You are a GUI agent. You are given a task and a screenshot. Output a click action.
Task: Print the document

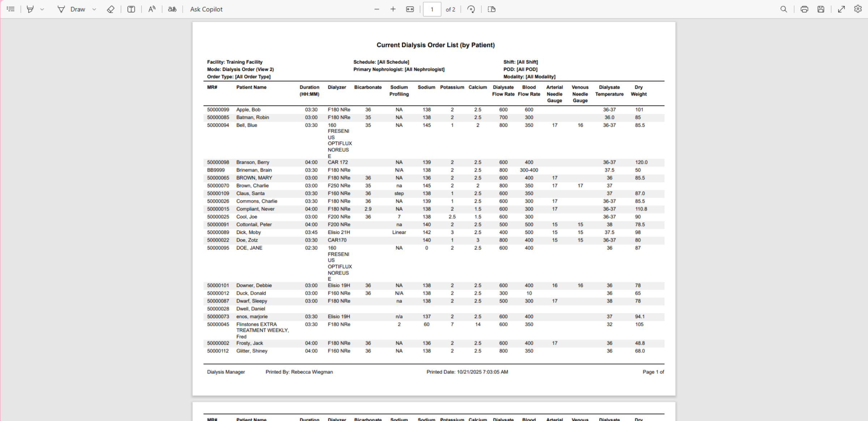[x=804, y=9]
